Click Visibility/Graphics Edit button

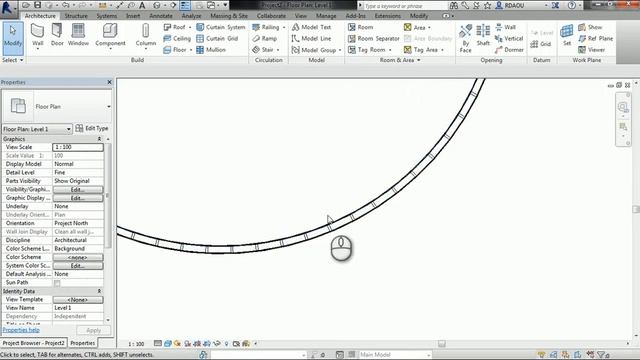point(78,190)
